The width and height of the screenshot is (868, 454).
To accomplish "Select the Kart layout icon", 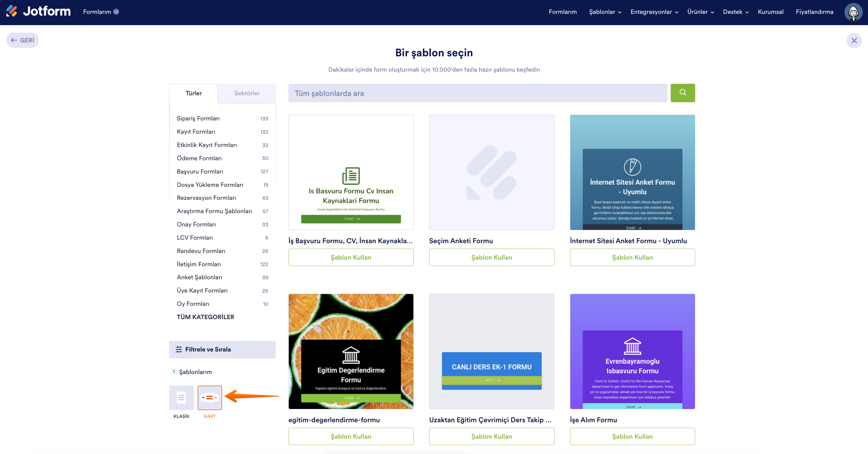I will click(210, 397).
